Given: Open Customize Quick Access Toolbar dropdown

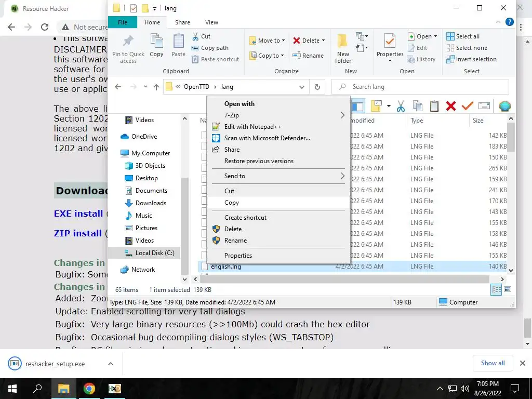Looking at the screenshot, I should [x=154, y=8].
